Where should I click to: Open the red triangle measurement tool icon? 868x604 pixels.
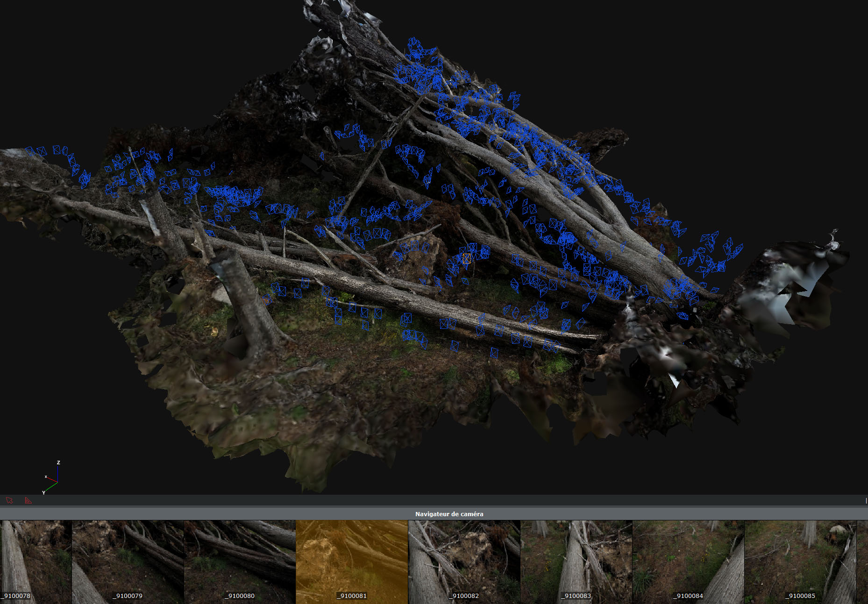tap(28, 500)
